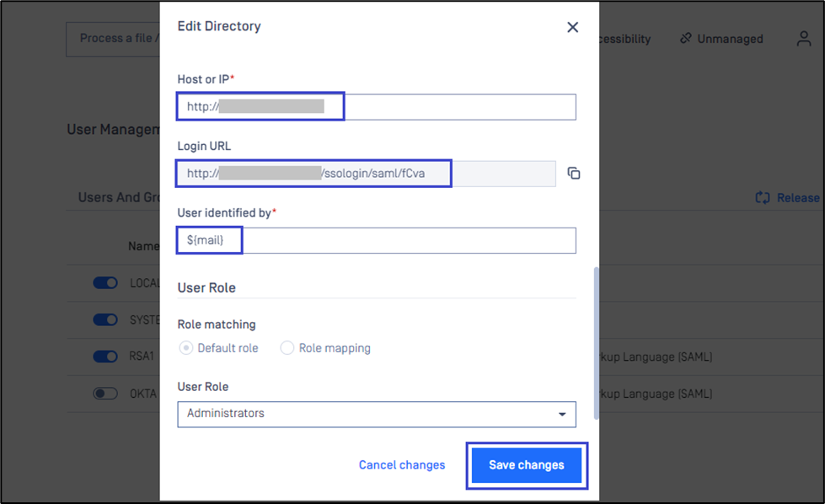Click the Unmanaged link icon in header
Image resolution: width=825 pixels, height=504 pixels.
pos(686,39)
